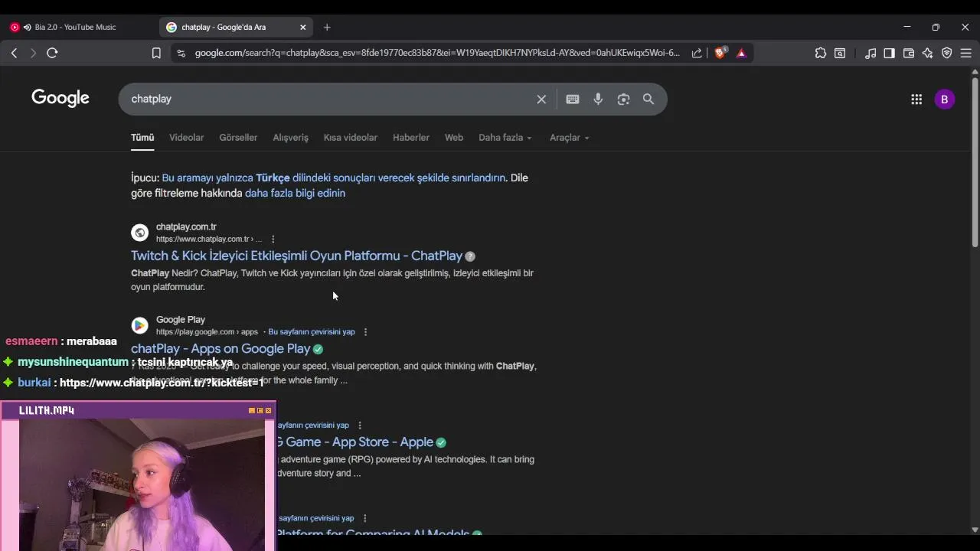Screen dimensions: 980x551
Task: Open a new browser tab
Action: tap(327, 27)
